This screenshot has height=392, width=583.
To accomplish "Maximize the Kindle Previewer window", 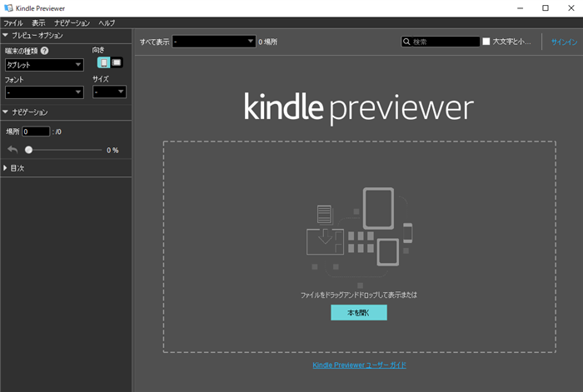I will coord(546,8).
